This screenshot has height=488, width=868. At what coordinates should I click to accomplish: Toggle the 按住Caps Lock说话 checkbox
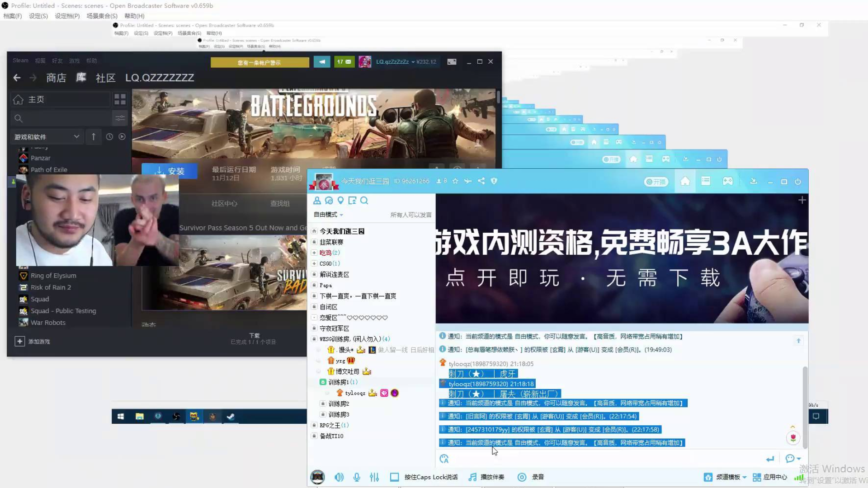[x=394, y=477]
